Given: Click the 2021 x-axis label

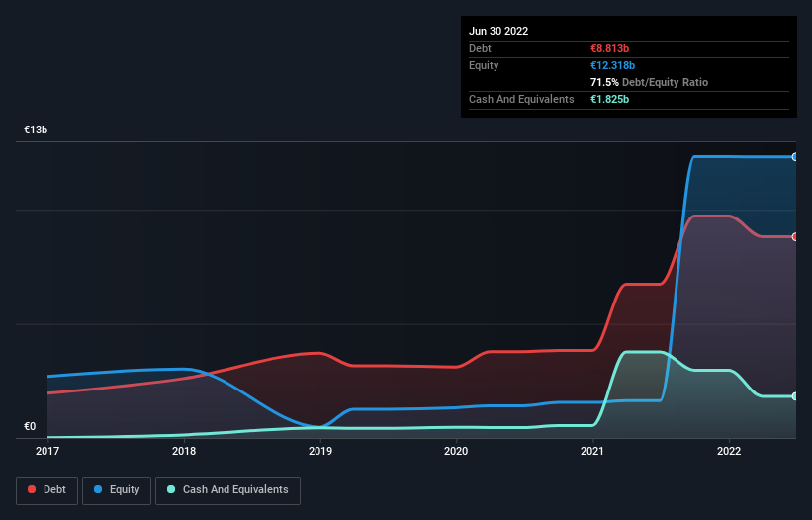Looking at the screenshot, I should pyautogui.click(x=592, y=451).
